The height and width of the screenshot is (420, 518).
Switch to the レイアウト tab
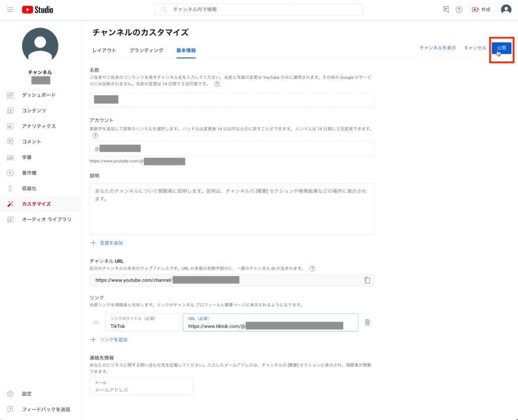(104, 51)
